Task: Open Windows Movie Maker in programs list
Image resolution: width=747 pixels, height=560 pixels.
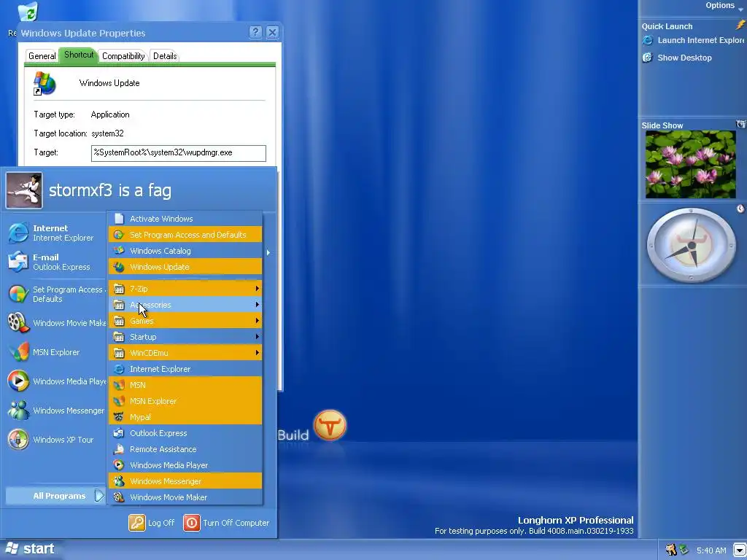Action: [x=185, y=497]
